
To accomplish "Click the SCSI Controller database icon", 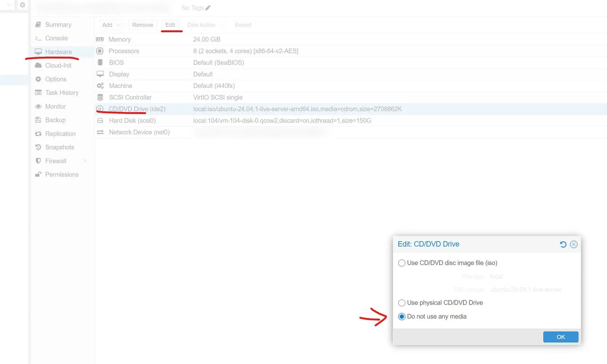I will [100, 97].
